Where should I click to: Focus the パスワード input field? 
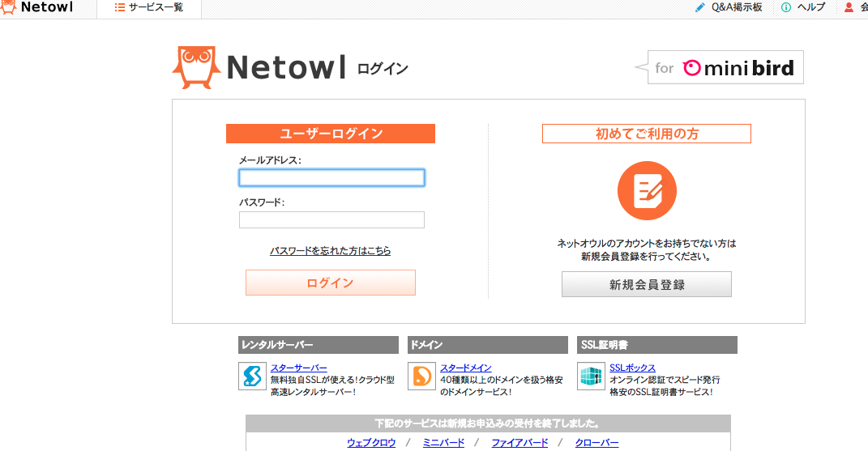[331, 219]
